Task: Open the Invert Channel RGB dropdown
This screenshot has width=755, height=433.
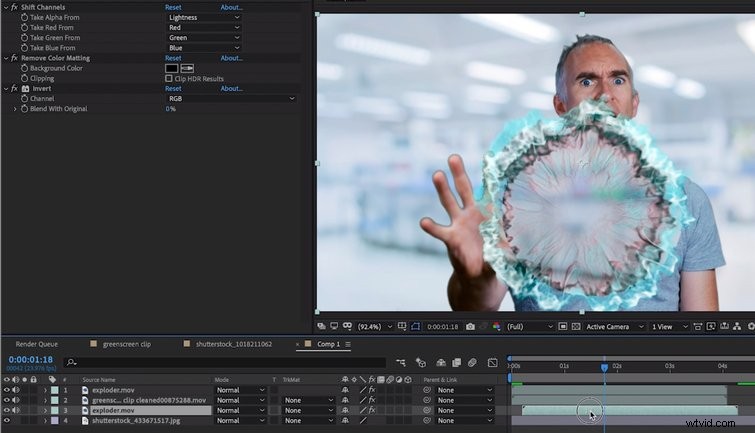Action: (x=231, y=98)
